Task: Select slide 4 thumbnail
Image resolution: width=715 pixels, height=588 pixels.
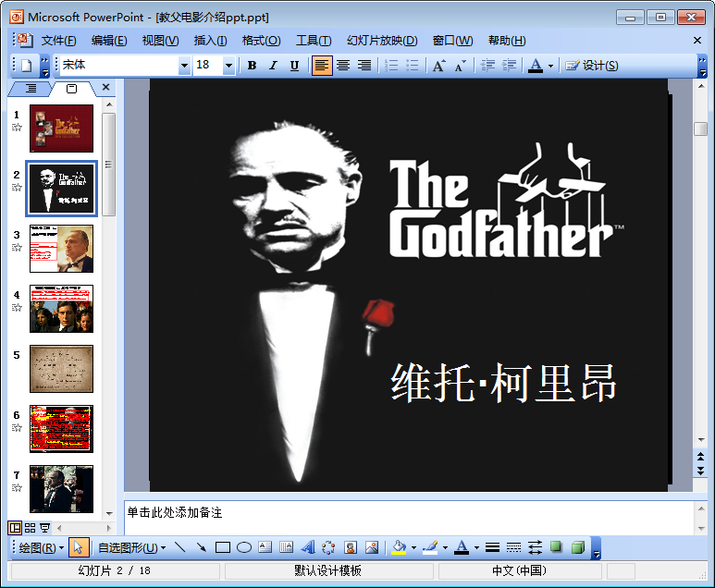Action: click(x=62, y=309)
